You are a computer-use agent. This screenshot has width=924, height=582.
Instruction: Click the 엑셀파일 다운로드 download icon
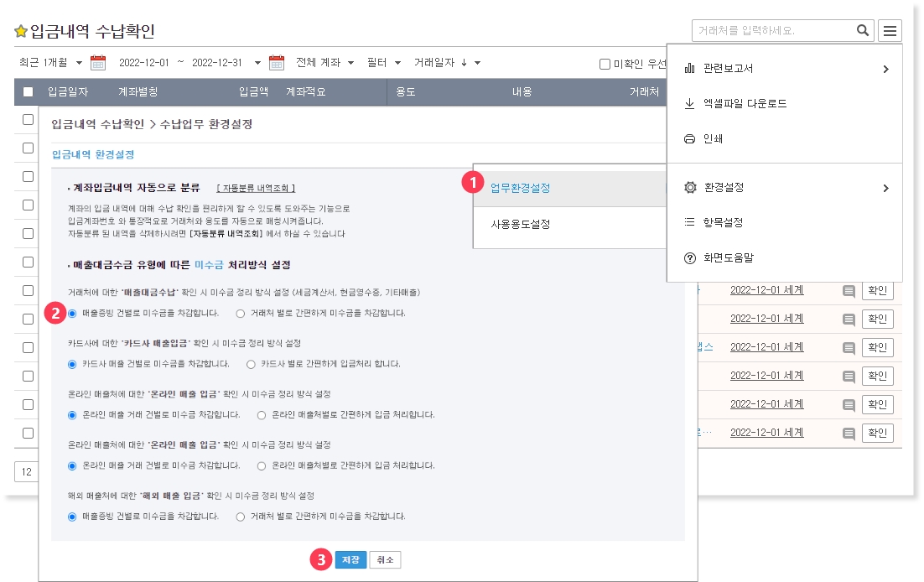pos(689,104)
